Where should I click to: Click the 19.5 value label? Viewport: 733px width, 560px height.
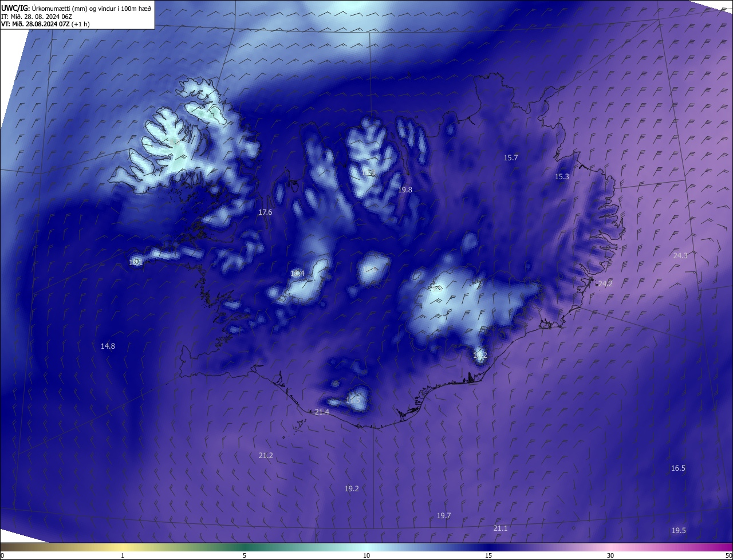click(x=679, y=531)
